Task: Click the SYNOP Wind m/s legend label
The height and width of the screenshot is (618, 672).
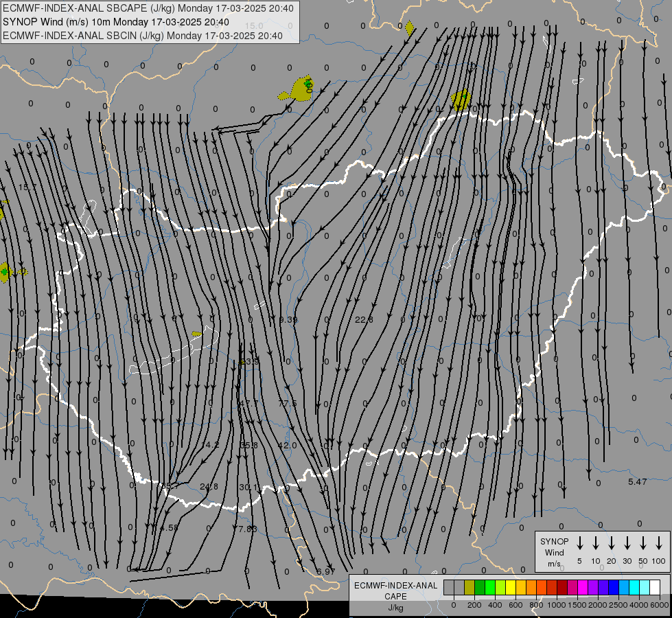Action: pos(554,552)
